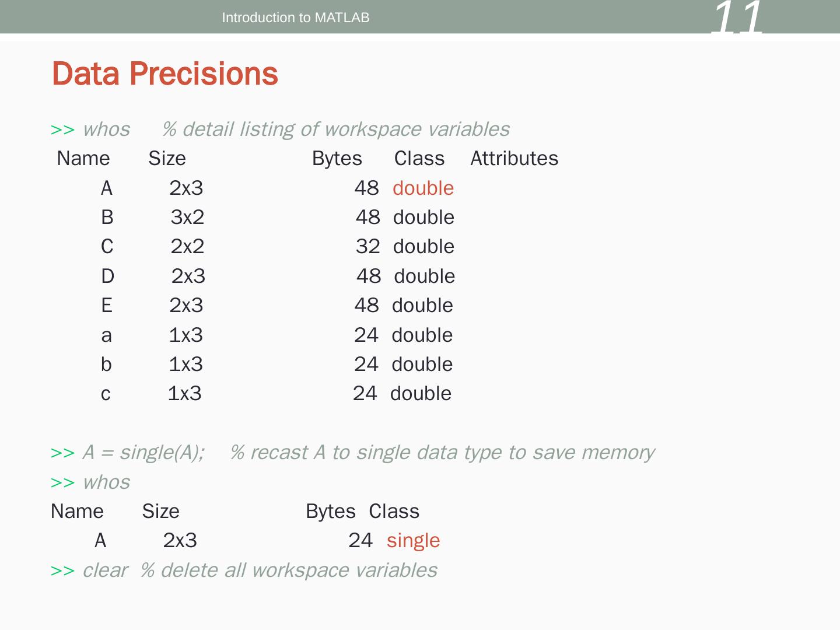This screenshot has height=630, width=840.
Task: Click the "Attributes" column header
Action: click(514, 159)
